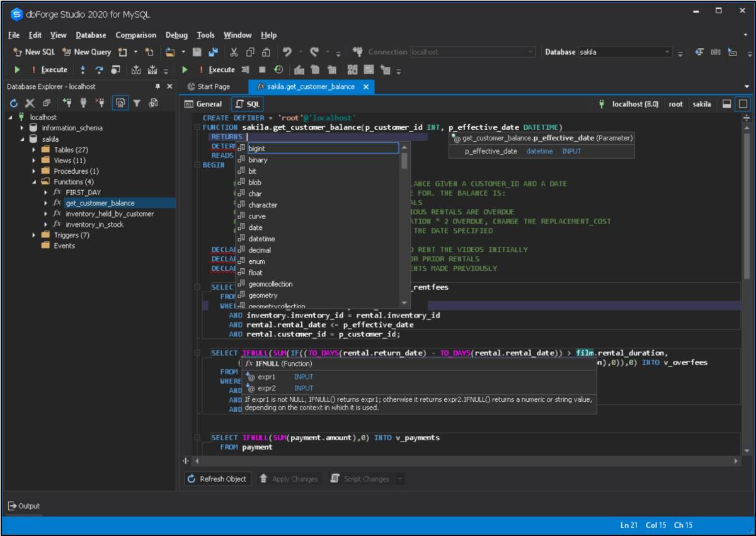Open the document tabs list dropdown arrow
This screenshot has width=756, height=536.
pyautogui.click(x=748, y=86)
